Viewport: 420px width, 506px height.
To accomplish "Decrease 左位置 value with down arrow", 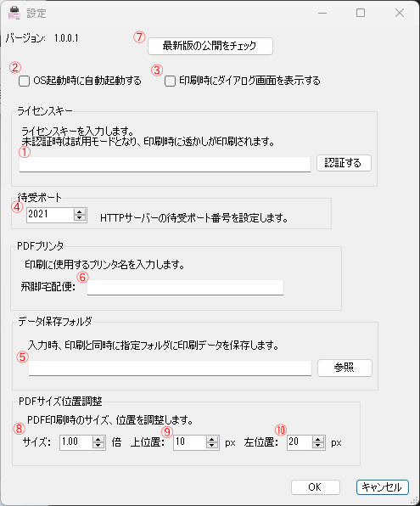I will tap(317, 446).
